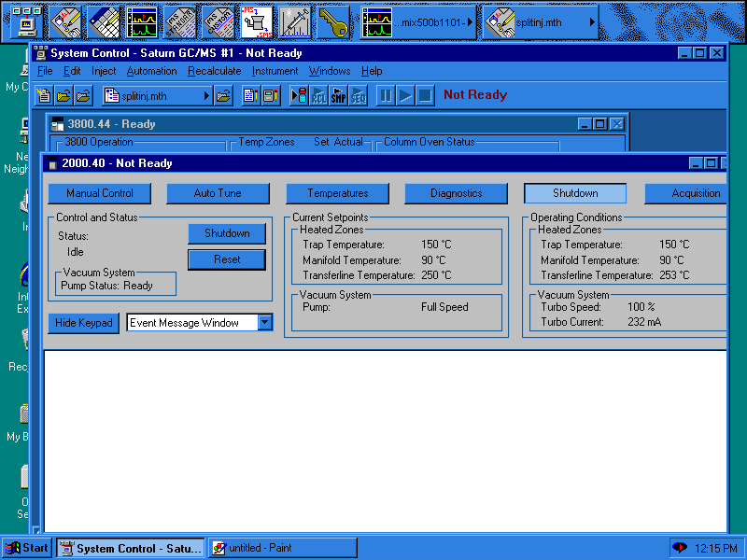
Task: Select the highlighted Shutdown mode button in top row
Action: pos(575,193)
